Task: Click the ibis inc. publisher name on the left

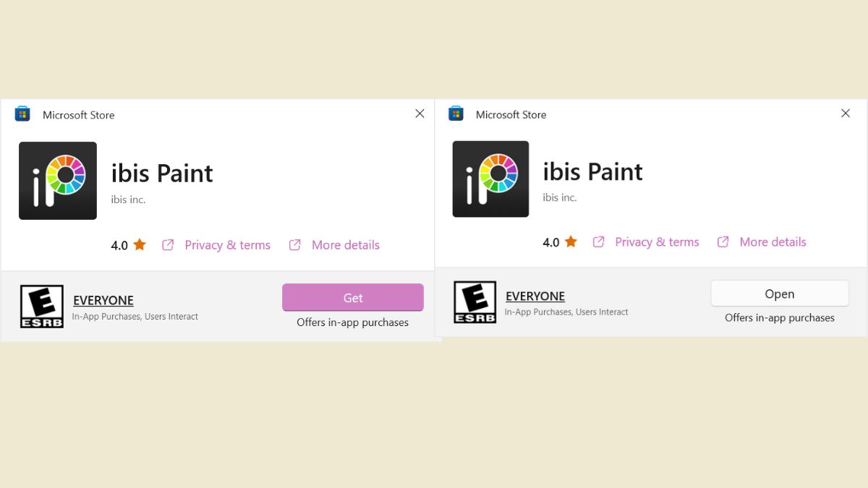Action: point(129,199)
